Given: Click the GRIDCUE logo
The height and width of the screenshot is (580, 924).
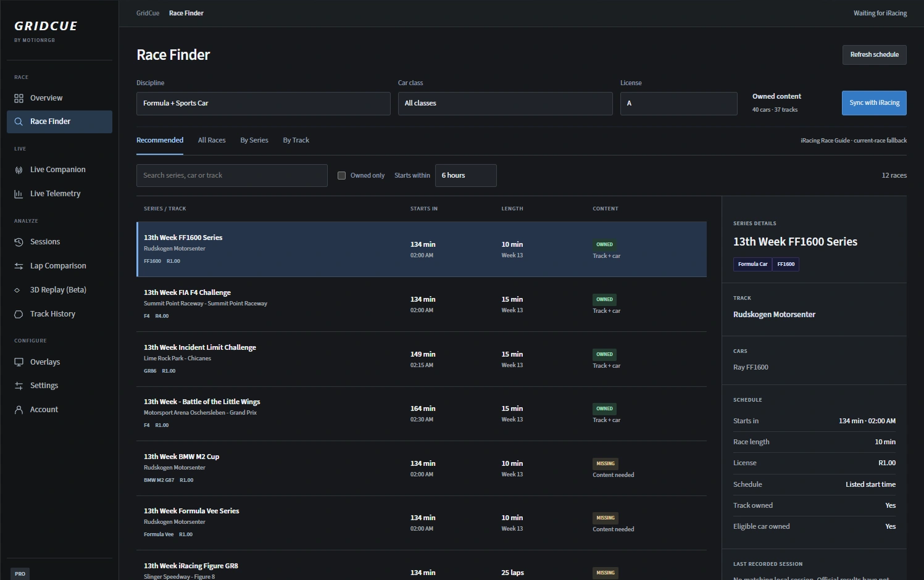Looking at the screenshot, I should (46, 26).
